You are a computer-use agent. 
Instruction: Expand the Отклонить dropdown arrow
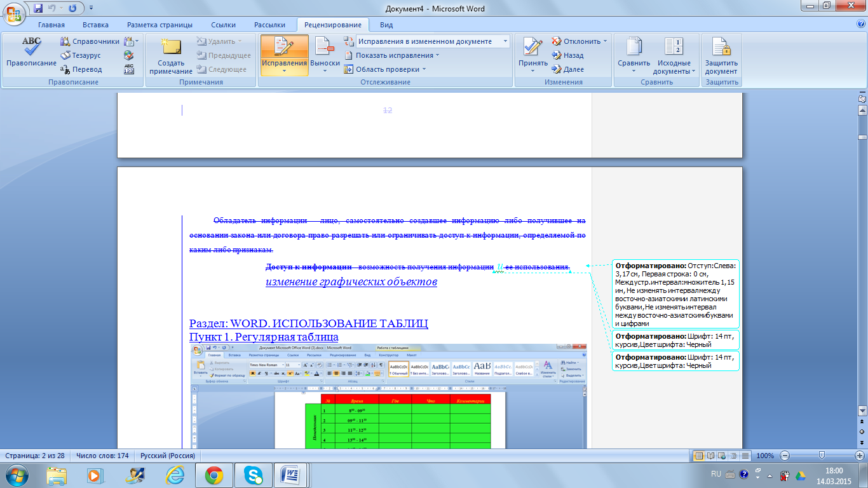point(605,41)
